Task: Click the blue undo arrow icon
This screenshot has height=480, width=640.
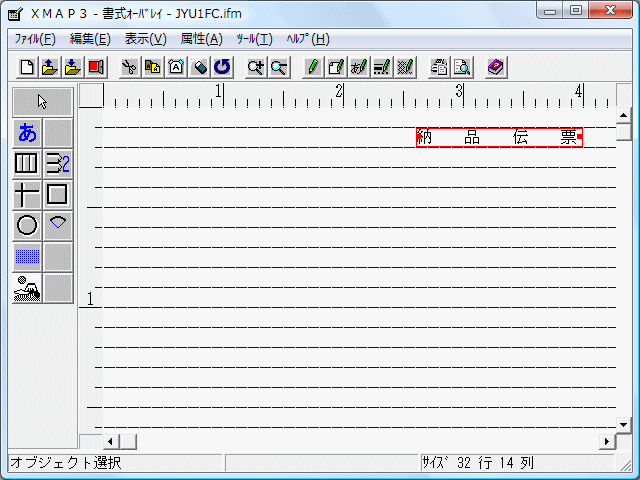Action: [x=222, y=67]
